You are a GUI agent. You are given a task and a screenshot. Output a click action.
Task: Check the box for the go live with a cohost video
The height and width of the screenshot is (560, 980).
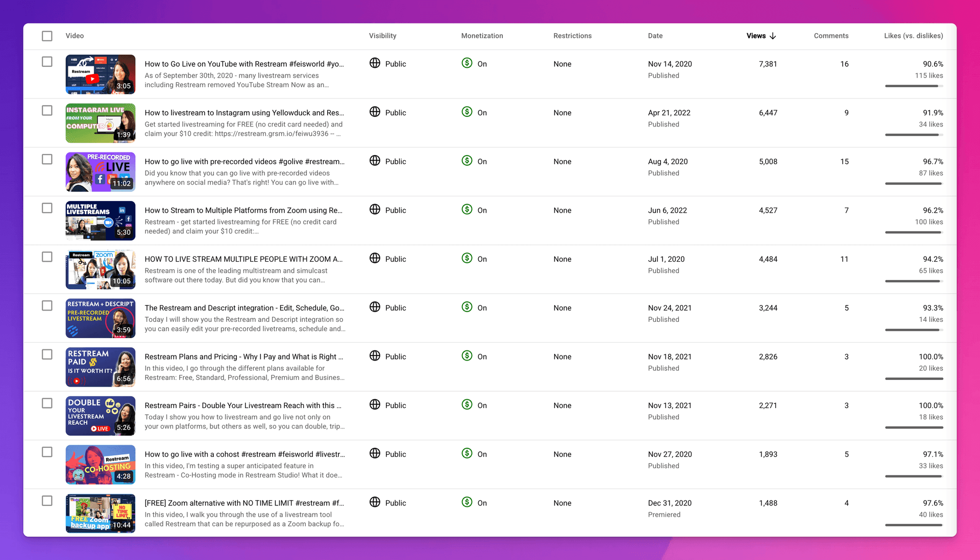coord(47,452)
